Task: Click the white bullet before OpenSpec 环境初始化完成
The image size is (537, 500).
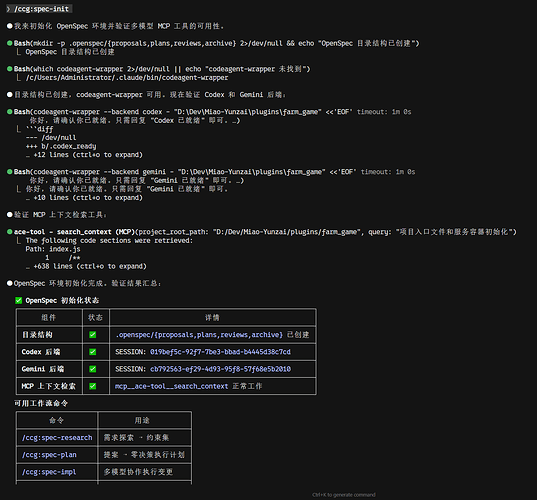Action: pyautogui.click(x=10, y=283)
